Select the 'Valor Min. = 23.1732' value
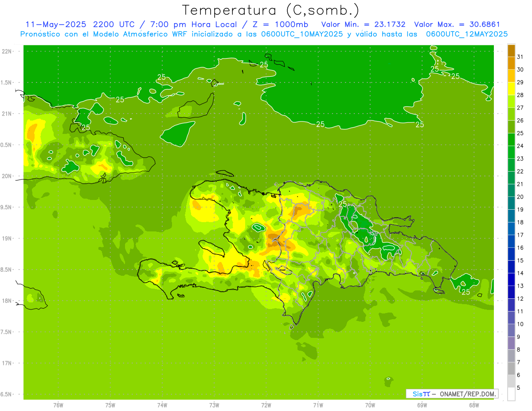 [363, 24]
